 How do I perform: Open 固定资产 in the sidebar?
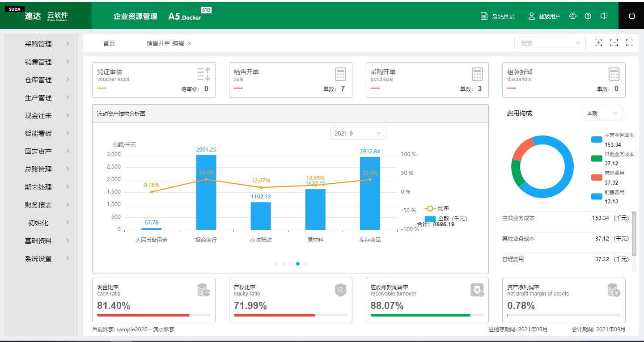click(42, 151)
